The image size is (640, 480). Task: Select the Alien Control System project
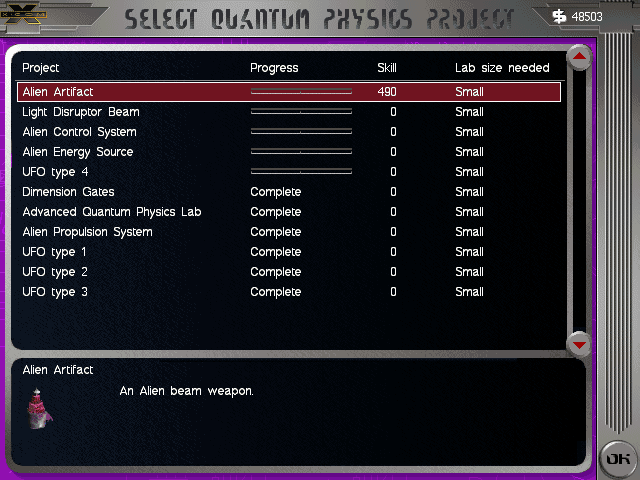tap(289, 132)
